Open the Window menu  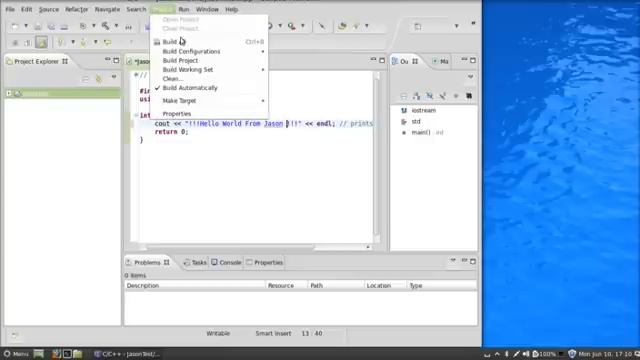(x=207, y=9)
